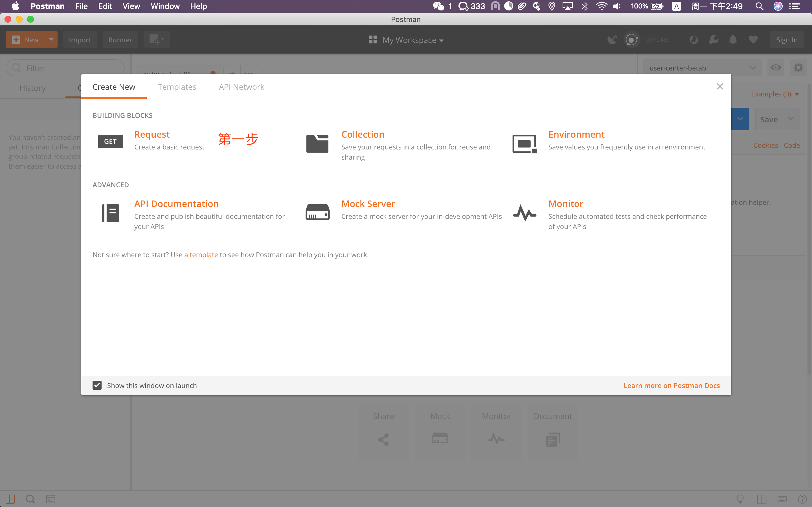Open the help question mark icon
Image resolution: width=812 pixels, height=507 pixels.
802,499
